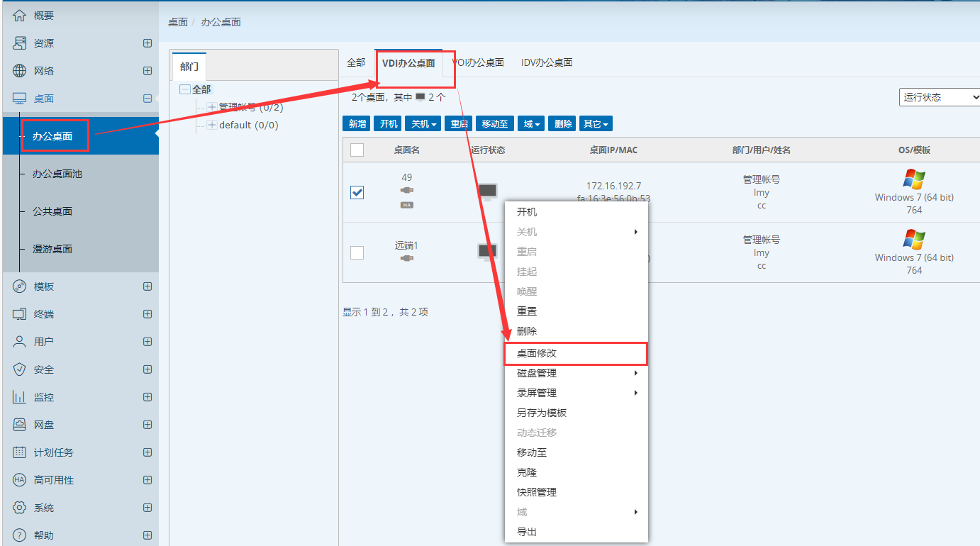Image resolution: width=980 pixels, height=546 pixels.
Task: Click the 监控 chart icon in sidebar
Action: coord(20,397)
